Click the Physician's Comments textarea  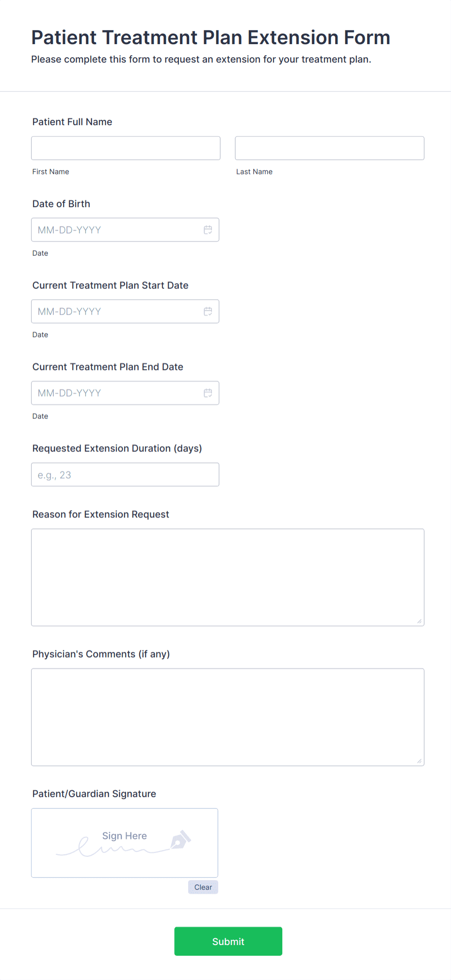227,717
